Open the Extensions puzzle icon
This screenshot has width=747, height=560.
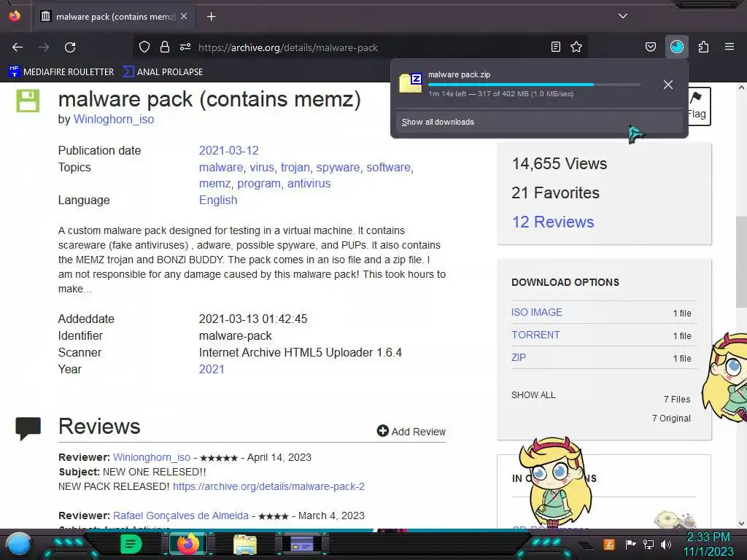coord(703,47)
